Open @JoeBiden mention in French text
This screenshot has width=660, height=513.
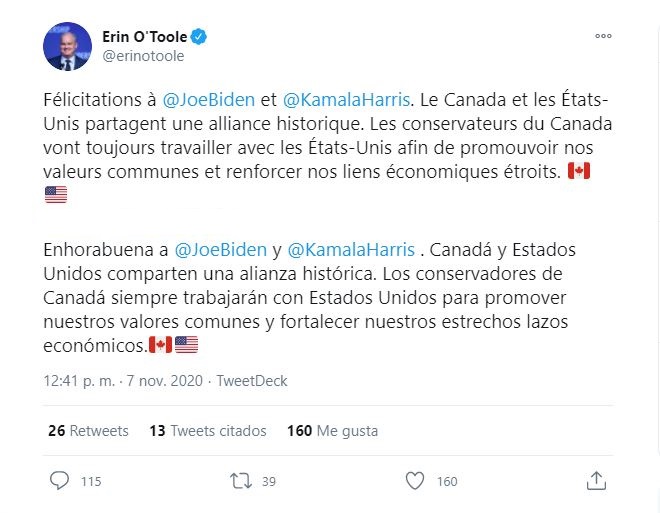pyautogui.click(x=209, y=100)
